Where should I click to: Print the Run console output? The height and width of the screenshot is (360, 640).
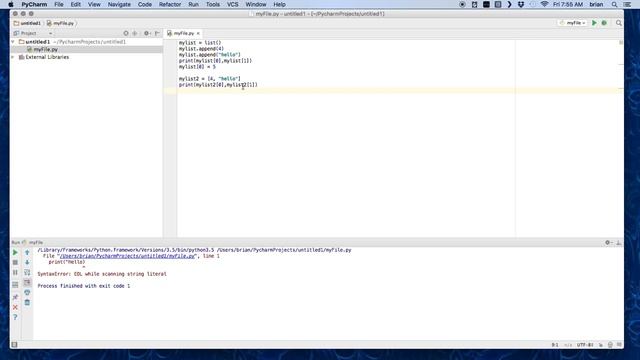(x=27, y=292)
